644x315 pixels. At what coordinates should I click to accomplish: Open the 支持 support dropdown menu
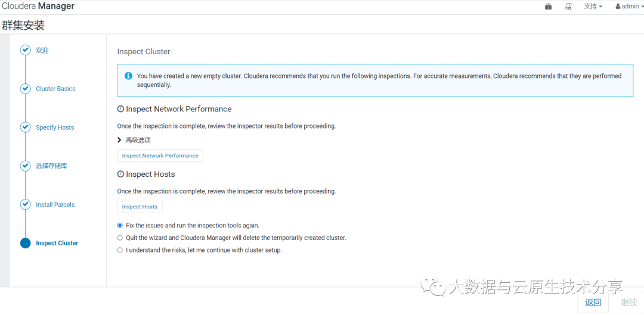click(593, 7)
